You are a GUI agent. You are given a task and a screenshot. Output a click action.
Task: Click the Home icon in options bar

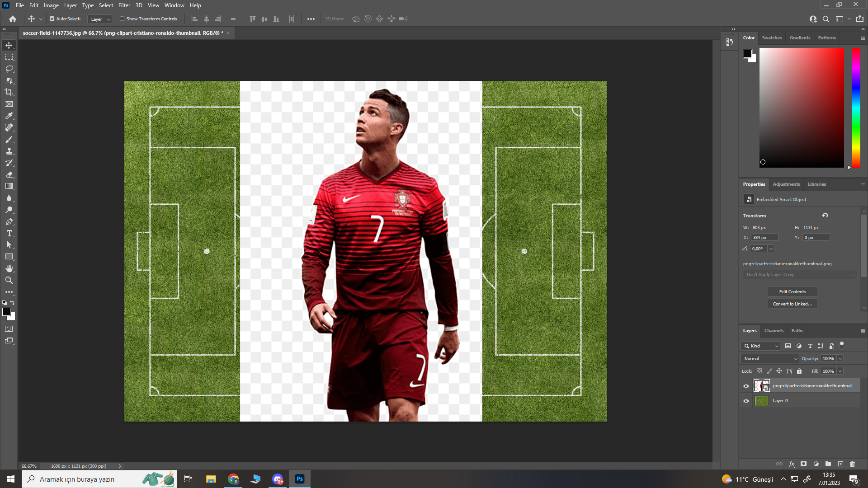coord(13,19)
